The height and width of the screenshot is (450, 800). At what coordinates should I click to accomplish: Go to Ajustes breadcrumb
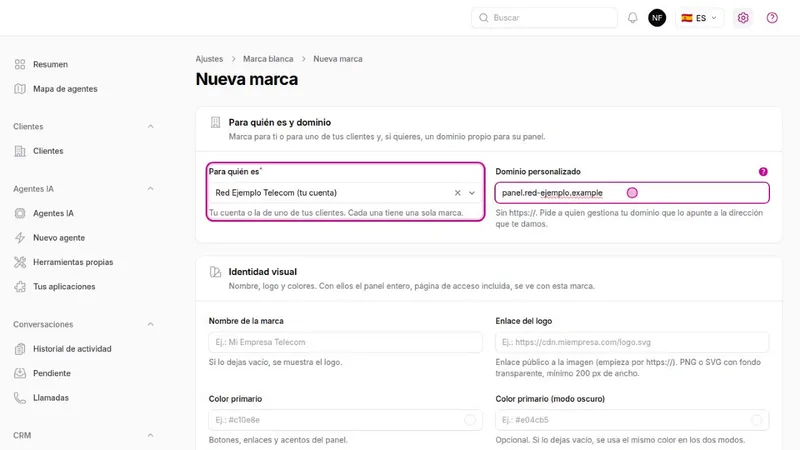[209, 59]
